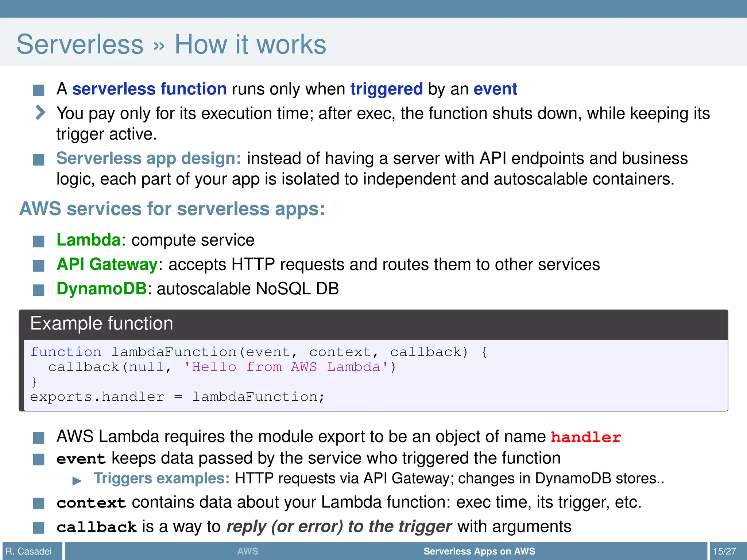Click the square bullet beside 'DynamoDB'
This screenshot has width=747, height=560.
(x=39, y=290)
